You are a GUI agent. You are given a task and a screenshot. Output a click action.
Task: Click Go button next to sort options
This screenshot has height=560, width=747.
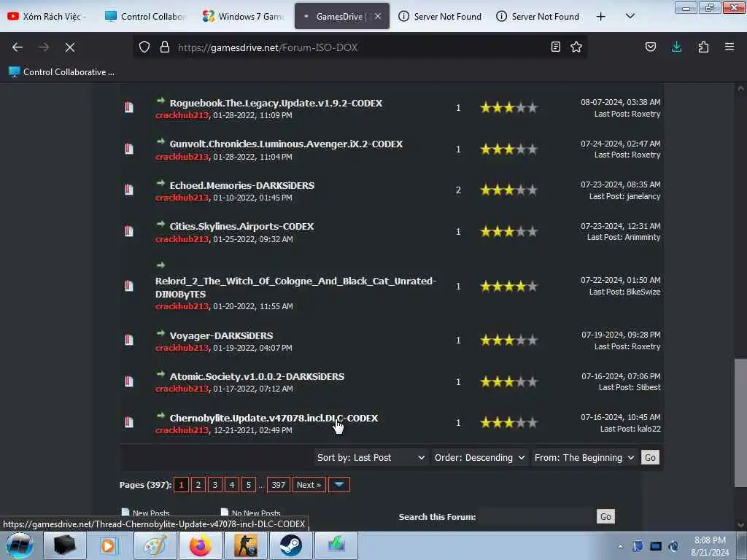tap(650, 458)
